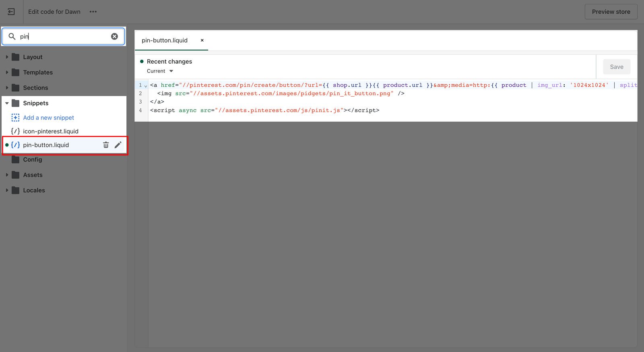Click the Add a new snippet icon
The height and width of the screenshot is (352, 644).
15,118
